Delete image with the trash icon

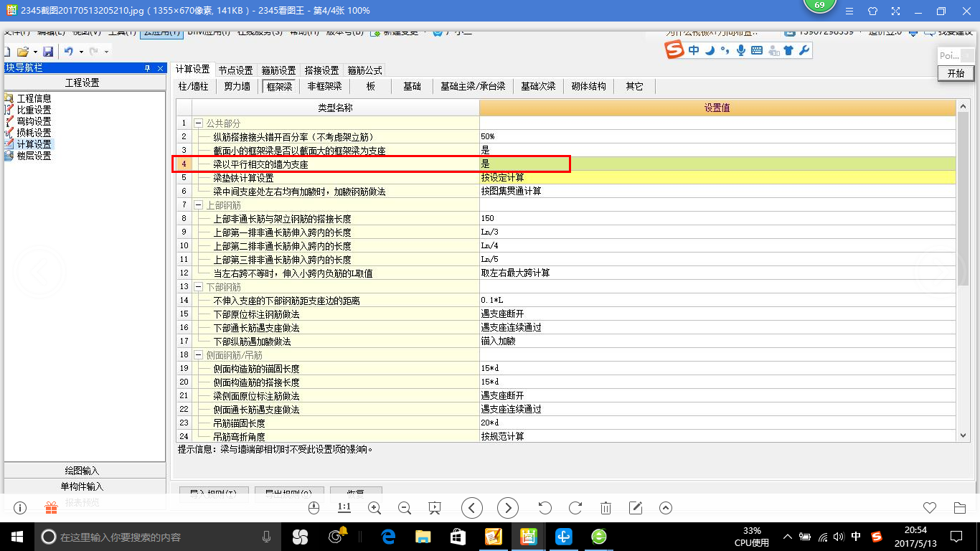[606, 508]
